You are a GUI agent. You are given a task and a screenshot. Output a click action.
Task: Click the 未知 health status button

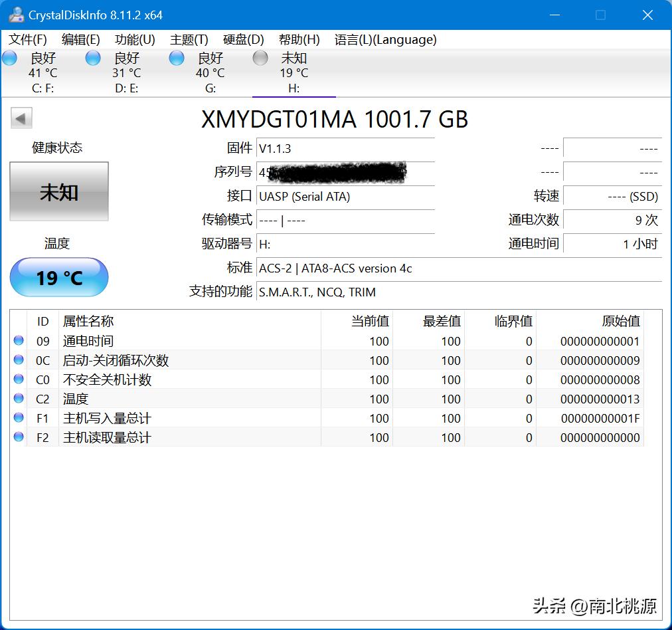click(x=59, y=192)
